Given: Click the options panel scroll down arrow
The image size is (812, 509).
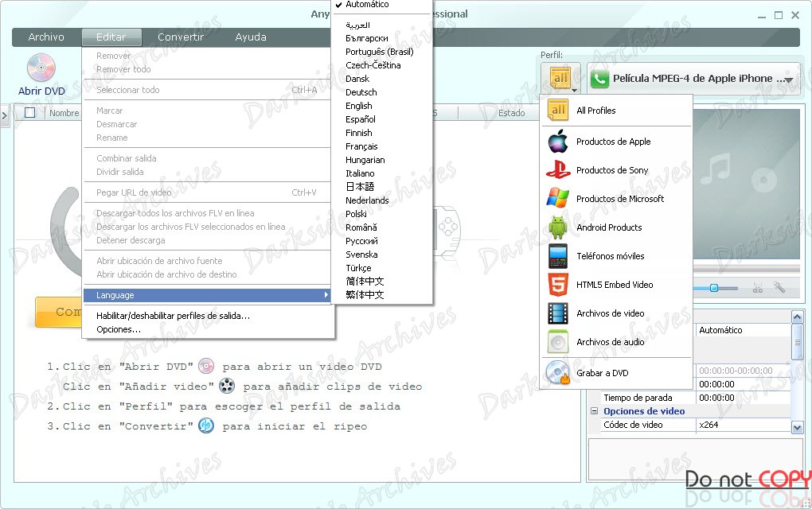Looking at the screenshot, I should click(797, 427).
